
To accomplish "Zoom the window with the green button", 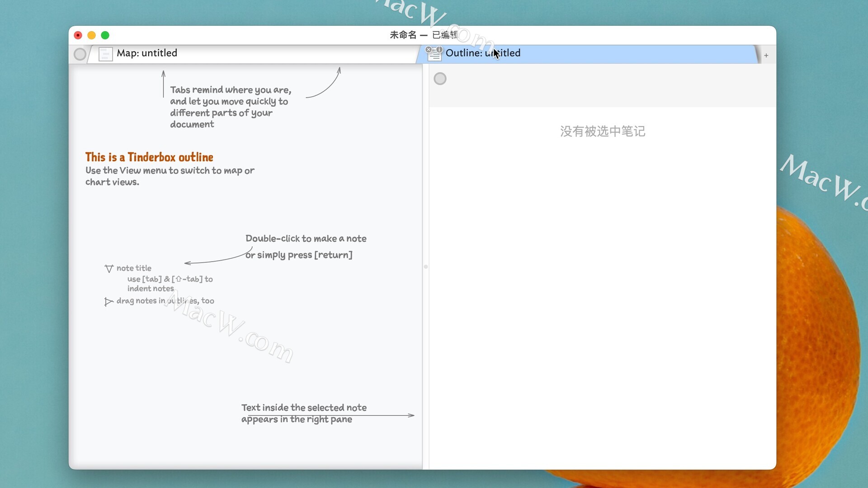I will click(x=105, y=35).
